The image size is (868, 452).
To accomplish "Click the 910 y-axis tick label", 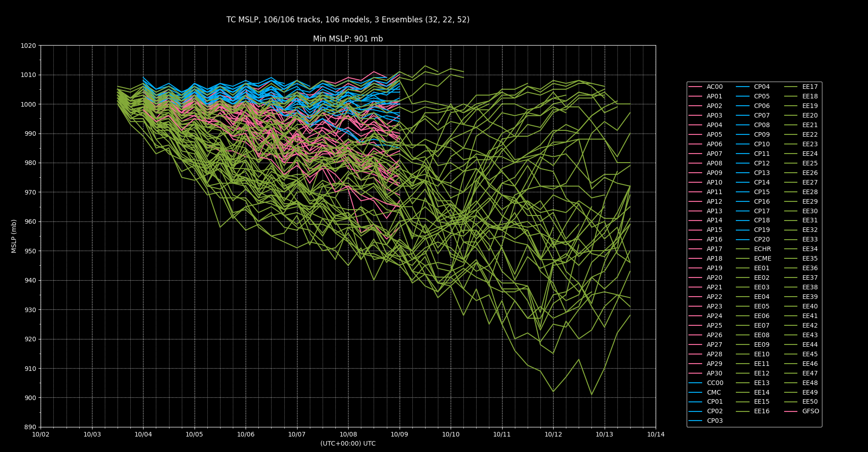I will click(x=30, y=368).
